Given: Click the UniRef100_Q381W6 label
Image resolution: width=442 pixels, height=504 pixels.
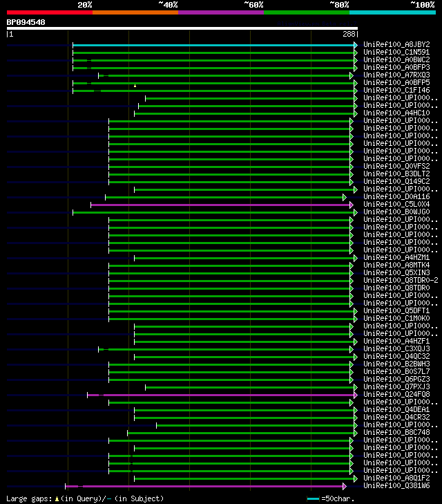Looking at the screenshot, I should tap(396, 485).
